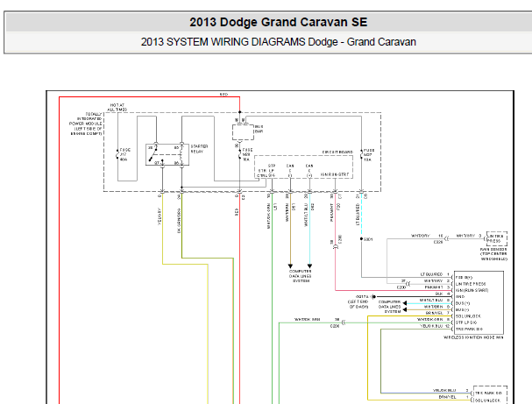Click the TRS PARK SIG pin in WIN module
Viewport: 532px width, 404px height.
[469, 329]
